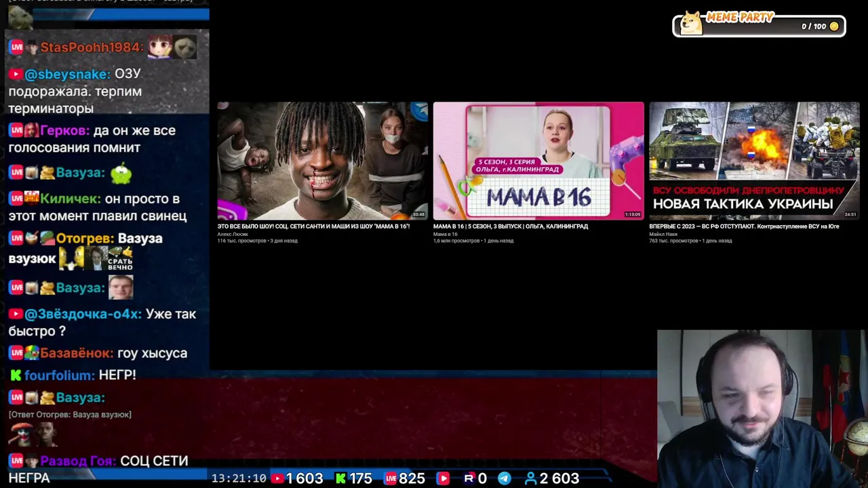This screenshot has height=488, width=868.
Task: Open channel 'Мама в 16' under the second video
Action: point(446,234)
